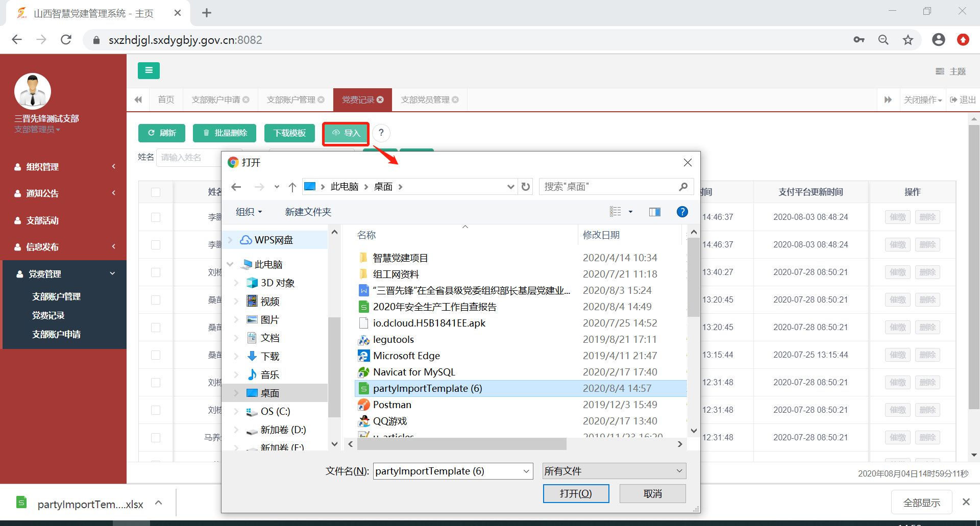980x526 pixels.
Task: Click the 下载模板 button
Action: (289, 133)
